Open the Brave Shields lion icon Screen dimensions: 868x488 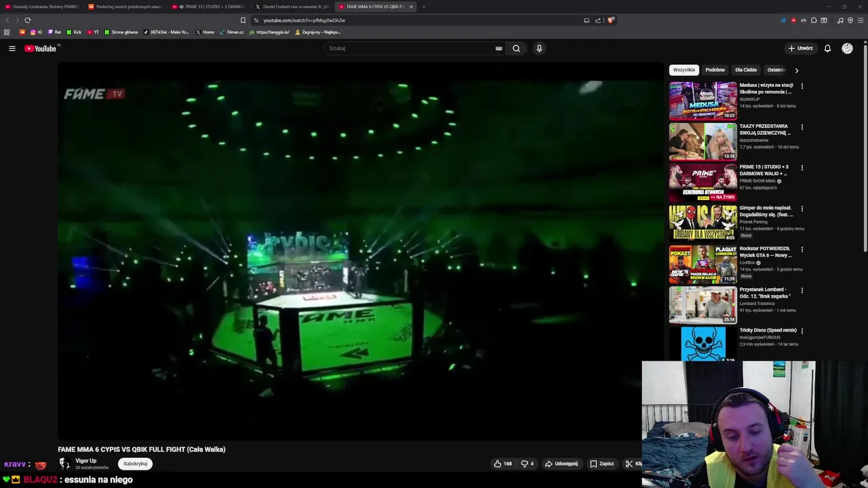point(610,20)
